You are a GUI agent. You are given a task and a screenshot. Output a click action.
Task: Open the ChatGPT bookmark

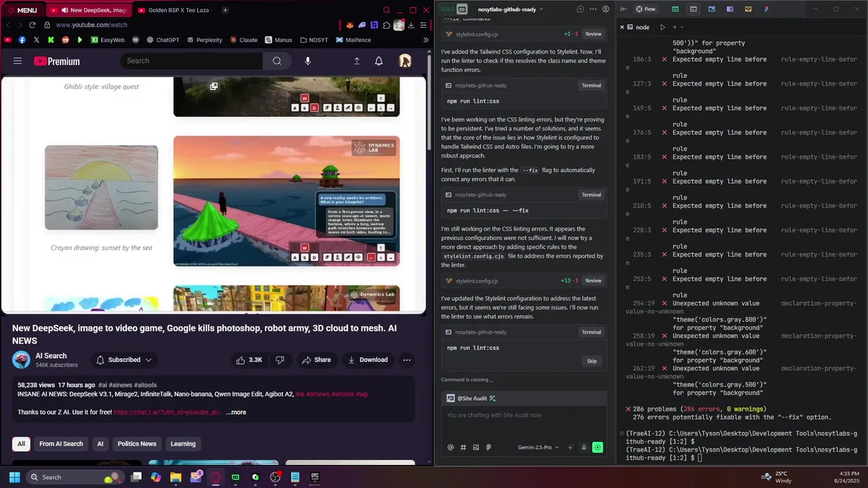pyautogui.click(x=163, y=40)
